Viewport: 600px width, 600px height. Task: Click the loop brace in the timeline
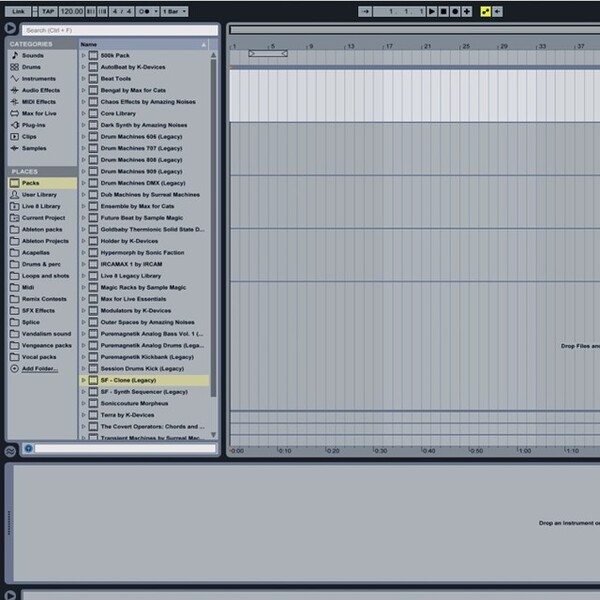click(268, 54)
